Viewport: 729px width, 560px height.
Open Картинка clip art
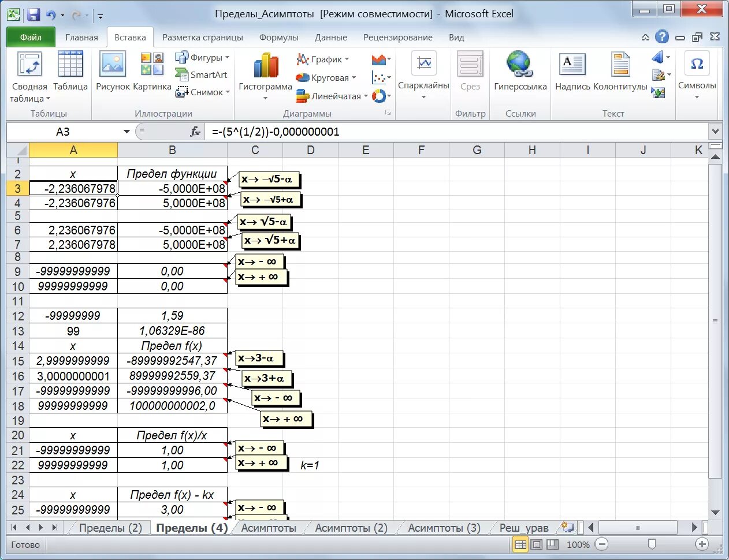(x=152, y=71)
